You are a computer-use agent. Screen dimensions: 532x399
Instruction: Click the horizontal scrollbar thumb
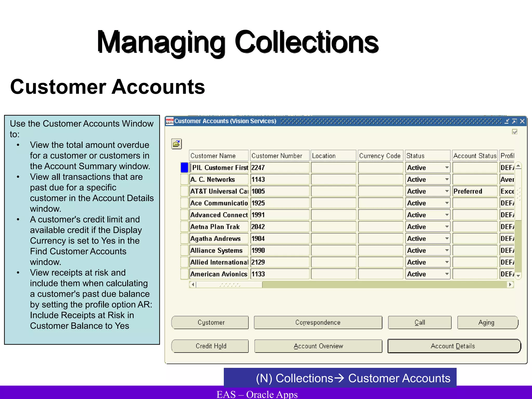coord(229,284)
